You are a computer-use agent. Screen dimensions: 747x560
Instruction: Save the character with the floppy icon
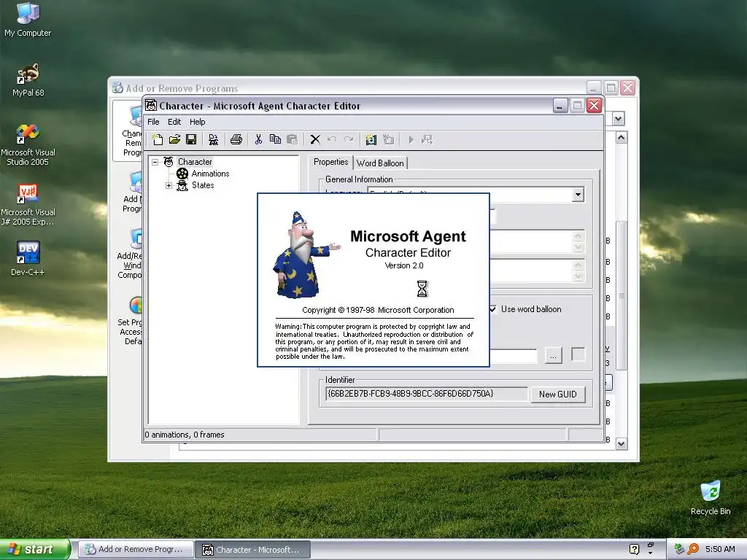[x=191, y=139]
